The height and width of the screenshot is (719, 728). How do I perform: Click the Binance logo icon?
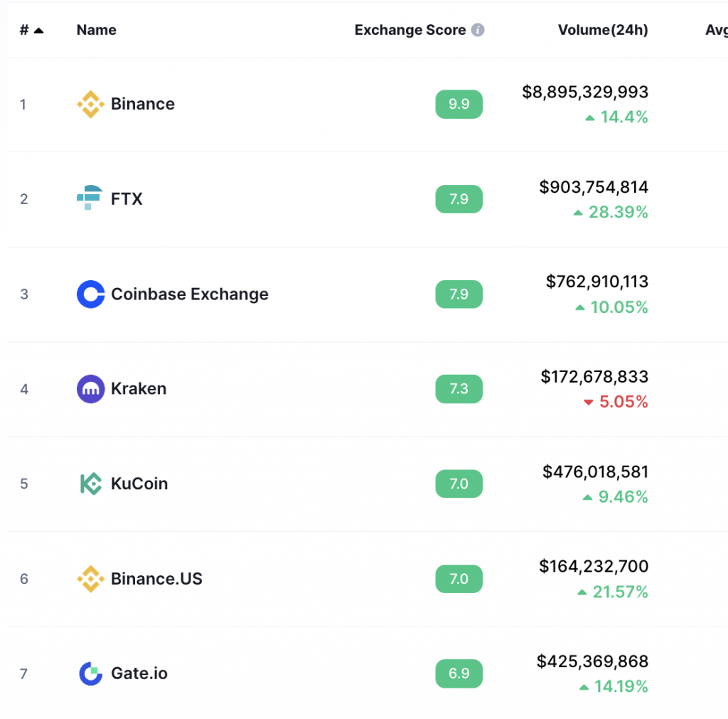90,104
